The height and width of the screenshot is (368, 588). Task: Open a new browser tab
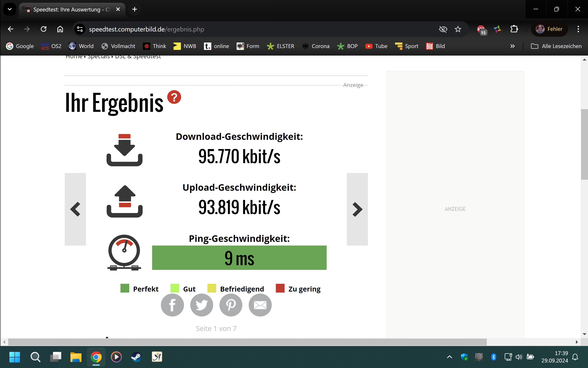tap(135, 9)
